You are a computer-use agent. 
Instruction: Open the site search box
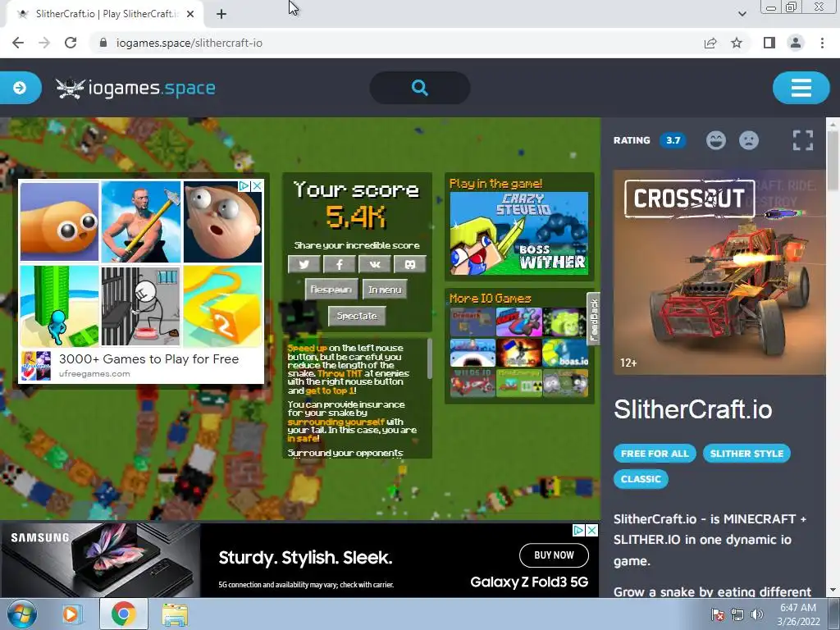420,87
